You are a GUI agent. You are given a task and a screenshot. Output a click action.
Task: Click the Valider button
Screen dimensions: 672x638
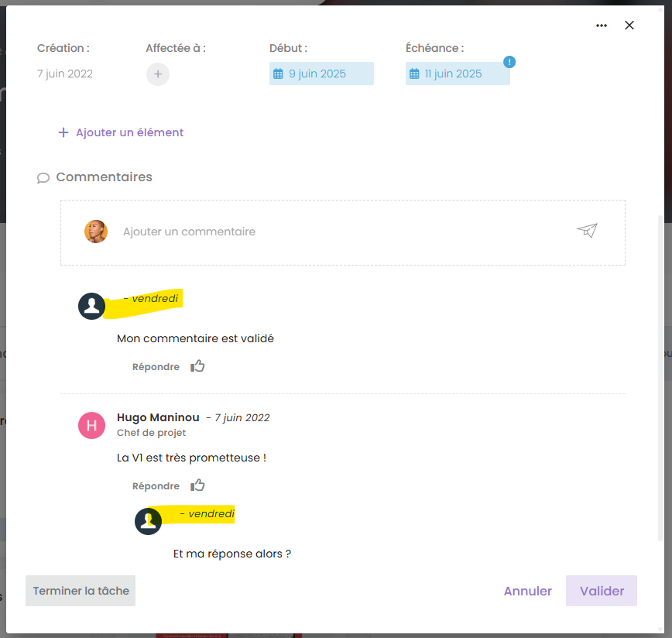(602, 591)
